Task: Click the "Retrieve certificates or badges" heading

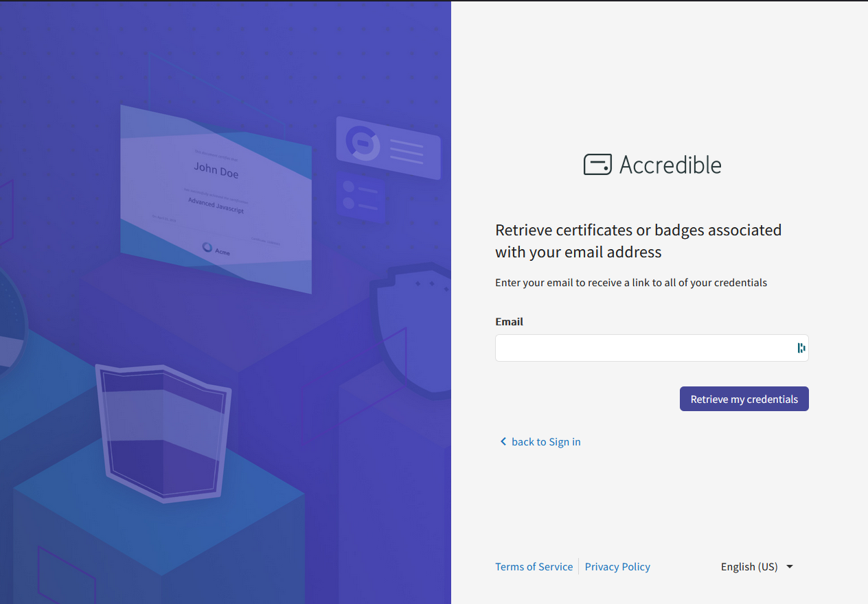Action: pyautogui.click(x=639, y=241)
